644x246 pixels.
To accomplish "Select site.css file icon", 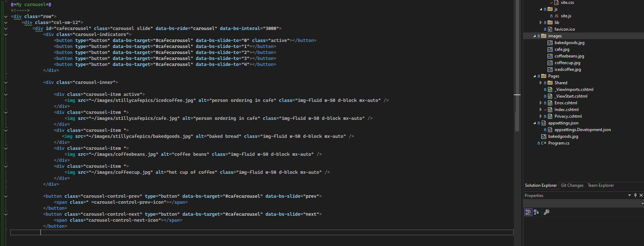I will pyautogui.click(x=556, y=2).
